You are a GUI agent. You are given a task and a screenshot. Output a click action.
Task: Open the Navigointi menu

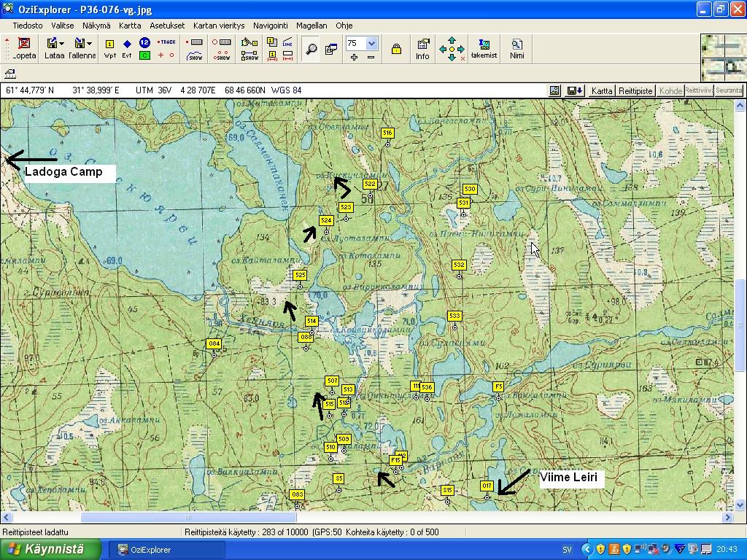tap(271, 26)
